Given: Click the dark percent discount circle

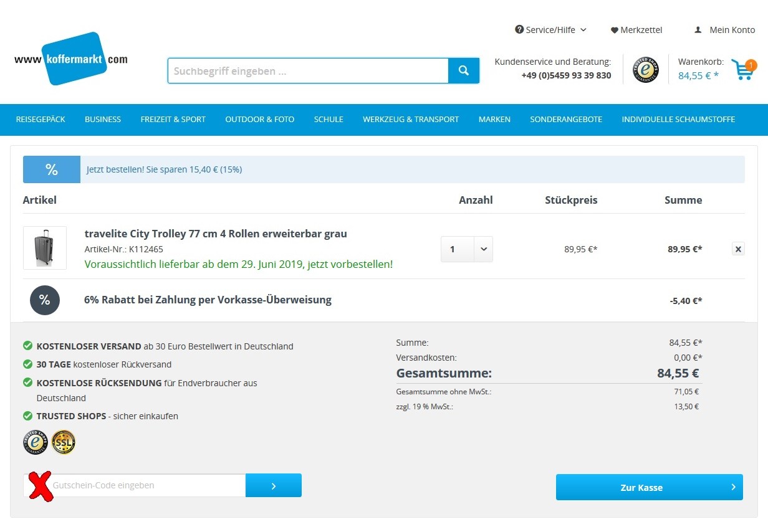Looking at the screenshot, I should point(45,300).
